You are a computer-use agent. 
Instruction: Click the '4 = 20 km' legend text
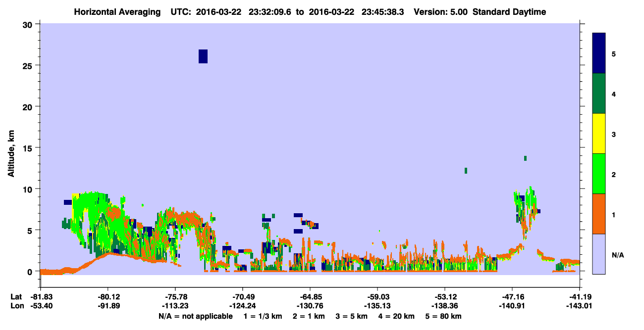(398, 316)
